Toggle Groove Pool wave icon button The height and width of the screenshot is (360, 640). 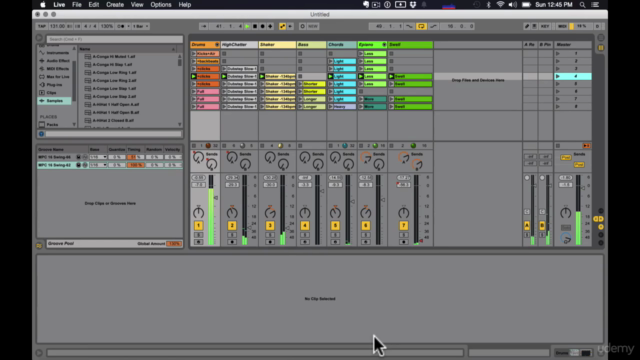click(39, 245)
